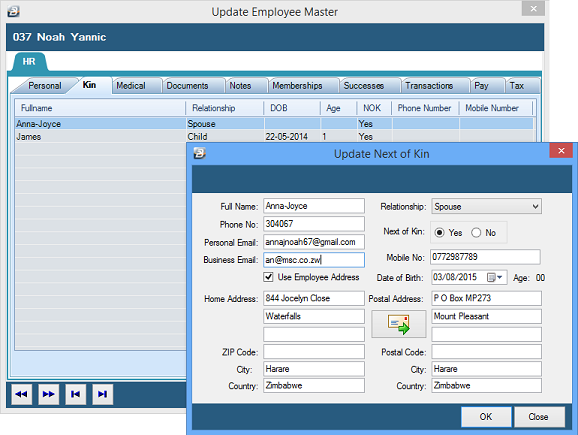578x435 pixels.
Task: Expand the Relationship dropdown showing Spouse
Action: click(486, 206)
